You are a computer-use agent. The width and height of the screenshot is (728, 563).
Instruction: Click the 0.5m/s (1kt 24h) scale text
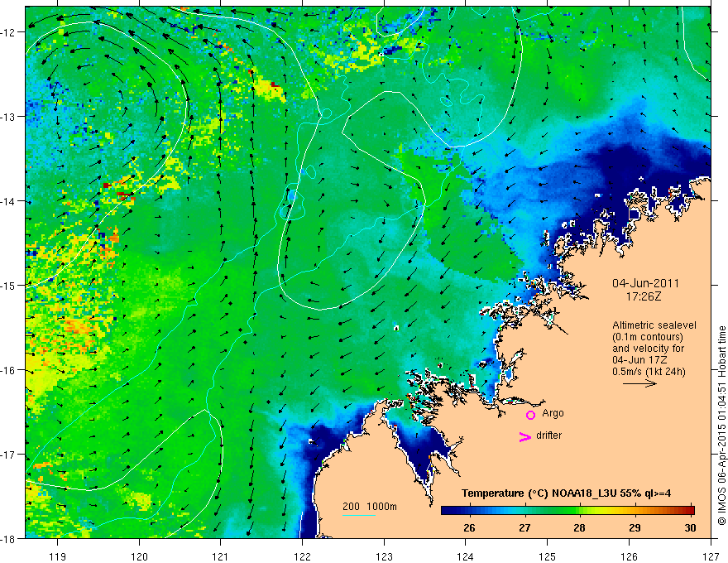(649, 372)
